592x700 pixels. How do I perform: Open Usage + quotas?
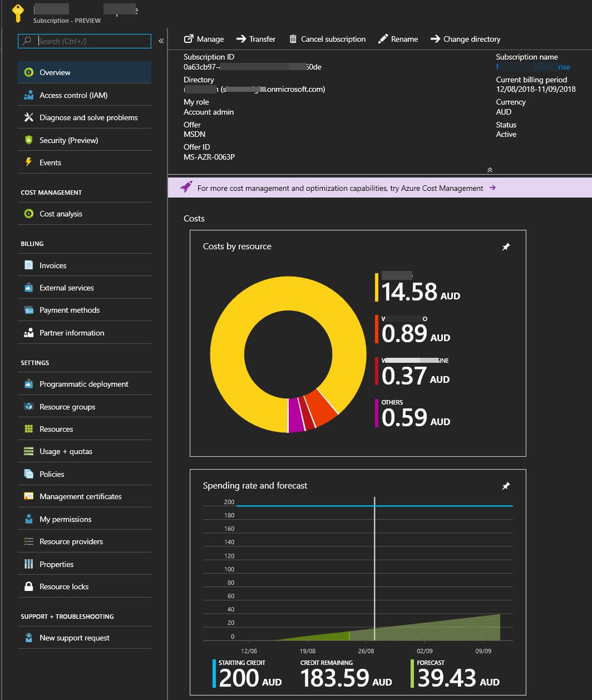point(85,451)
